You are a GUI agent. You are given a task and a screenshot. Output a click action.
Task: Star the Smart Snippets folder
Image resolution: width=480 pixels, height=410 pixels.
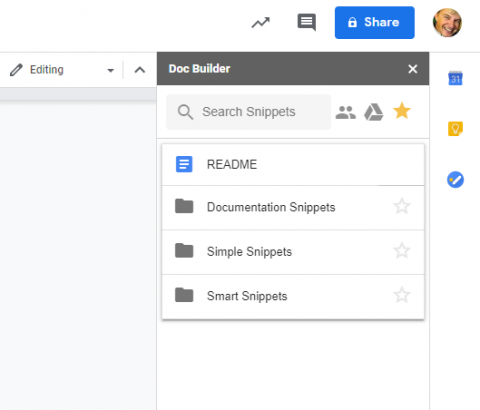click(402, 295)
